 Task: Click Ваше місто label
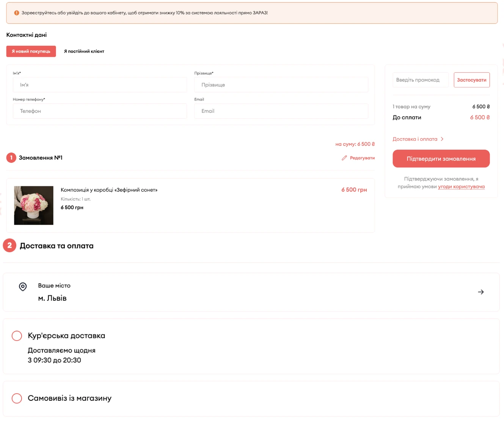pyautogui.click(x=54, y=286)
